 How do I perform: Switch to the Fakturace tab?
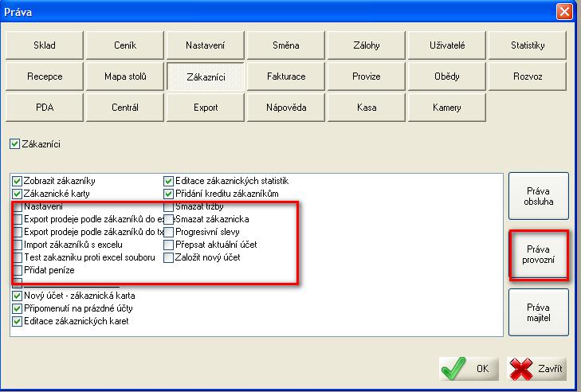tap(285, 76)
